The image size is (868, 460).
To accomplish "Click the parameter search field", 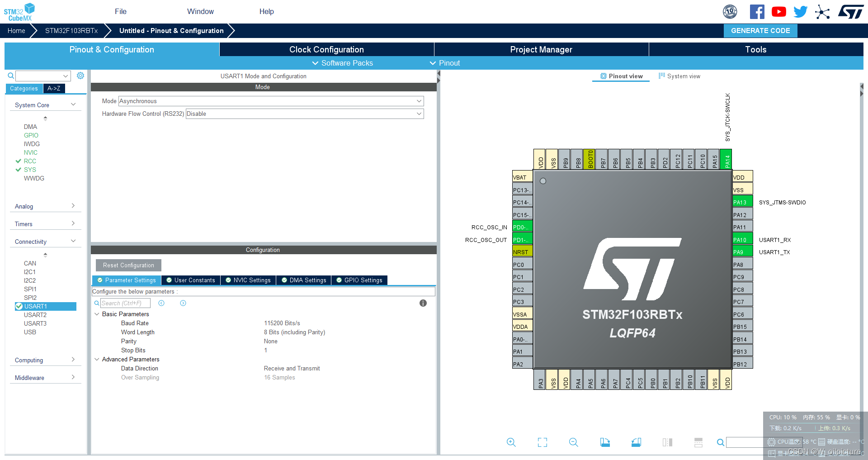I will (x=125, y=303).
